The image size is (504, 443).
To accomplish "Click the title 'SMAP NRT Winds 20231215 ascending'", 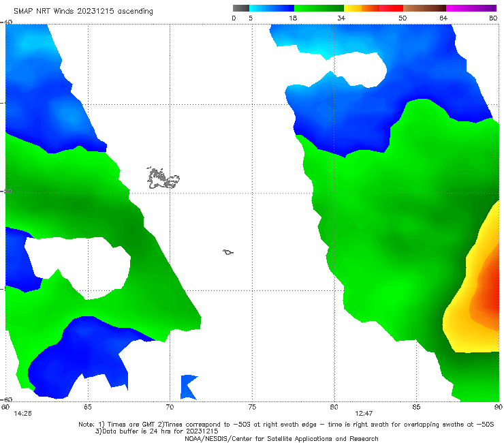I will (x=83, y=11).
